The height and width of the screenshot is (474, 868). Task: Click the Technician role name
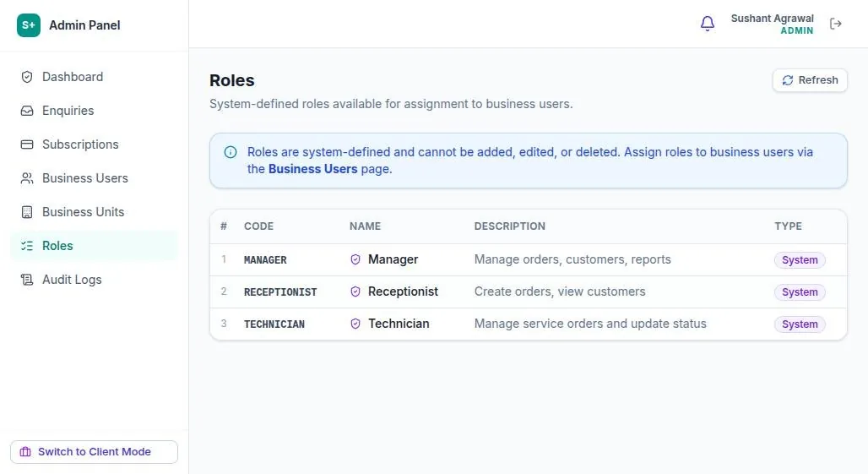(399, 324)
